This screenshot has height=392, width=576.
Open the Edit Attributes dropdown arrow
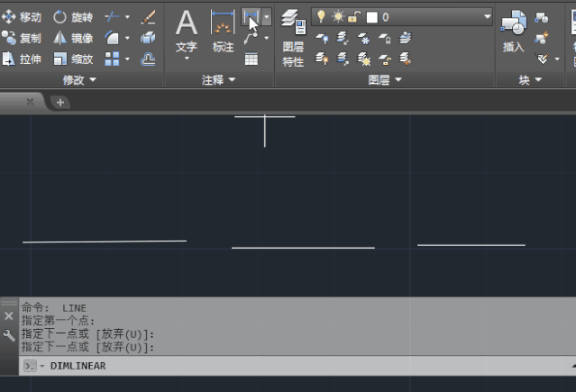coord(557,59)
